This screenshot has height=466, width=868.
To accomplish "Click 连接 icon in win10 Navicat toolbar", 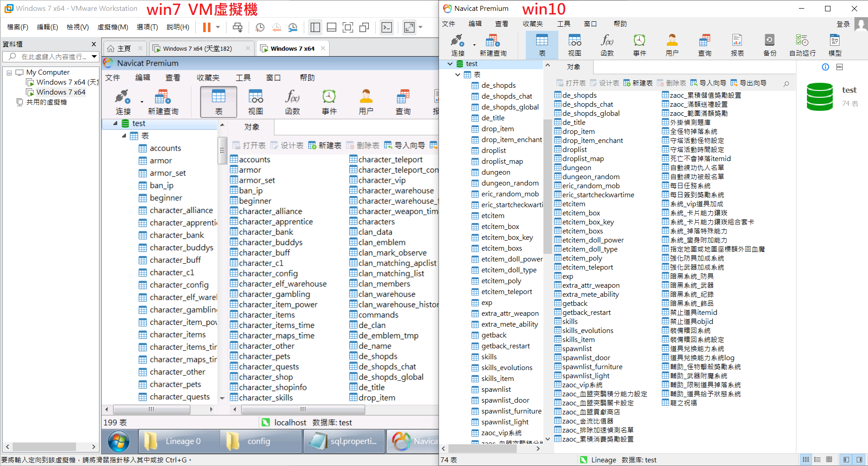I will coord(458,45).
